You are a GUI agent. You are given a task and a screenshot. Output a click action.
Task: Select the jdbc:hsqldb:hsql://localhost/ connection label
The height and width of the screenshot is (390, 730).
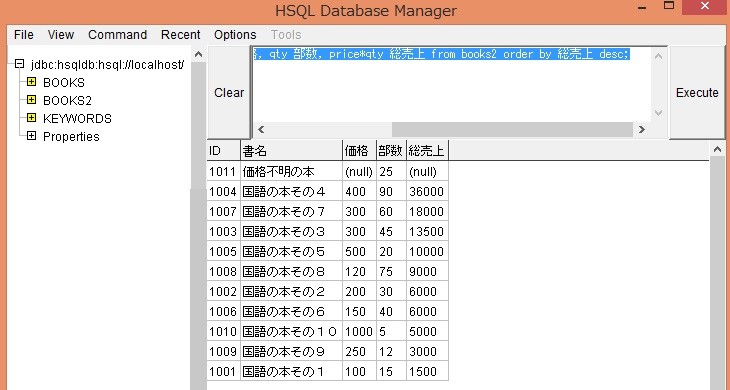[108, 65]
